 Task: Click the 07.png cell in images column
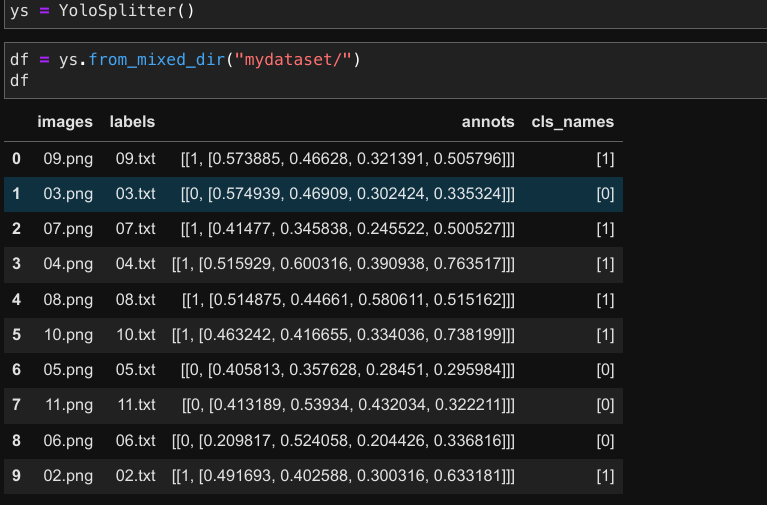(x=68, y=229)
